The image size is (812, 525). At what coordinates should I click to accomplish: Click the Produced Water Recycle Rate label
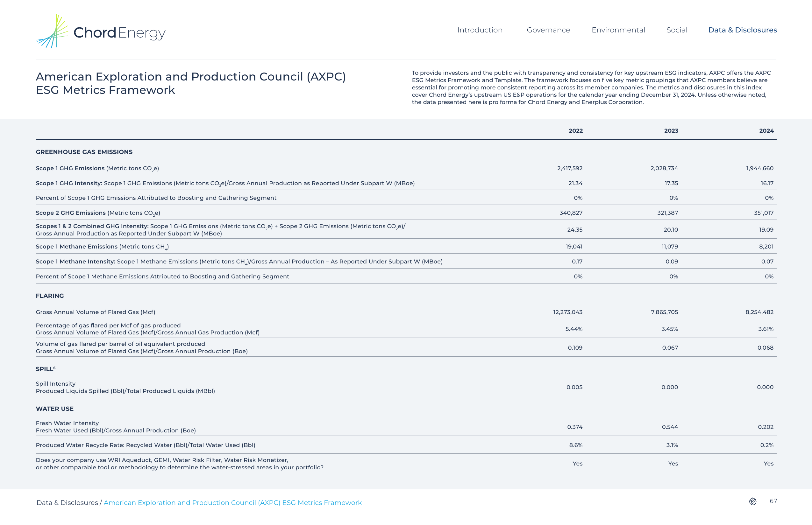pyautogui.click(x=146, y=445)
